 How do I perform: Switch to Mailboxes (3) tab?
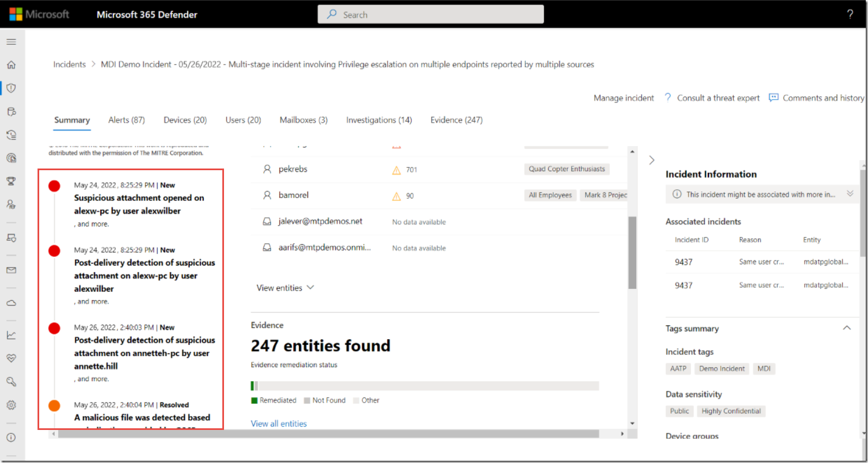coord(304,120)
